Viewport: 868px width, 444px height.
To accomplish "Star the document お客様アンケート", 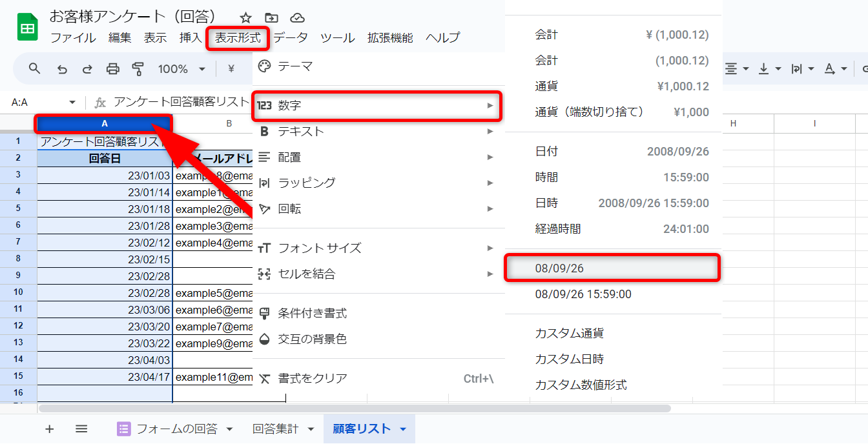I will coord(245,17).
